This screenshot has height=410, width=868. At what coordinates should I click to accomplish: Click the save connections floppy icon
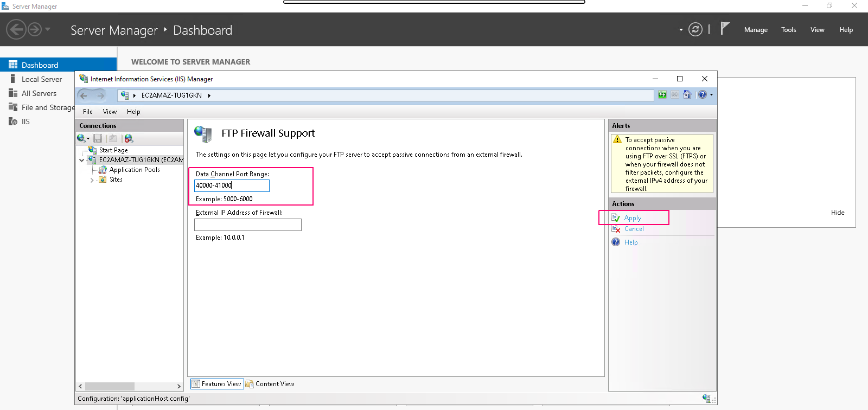98,138
